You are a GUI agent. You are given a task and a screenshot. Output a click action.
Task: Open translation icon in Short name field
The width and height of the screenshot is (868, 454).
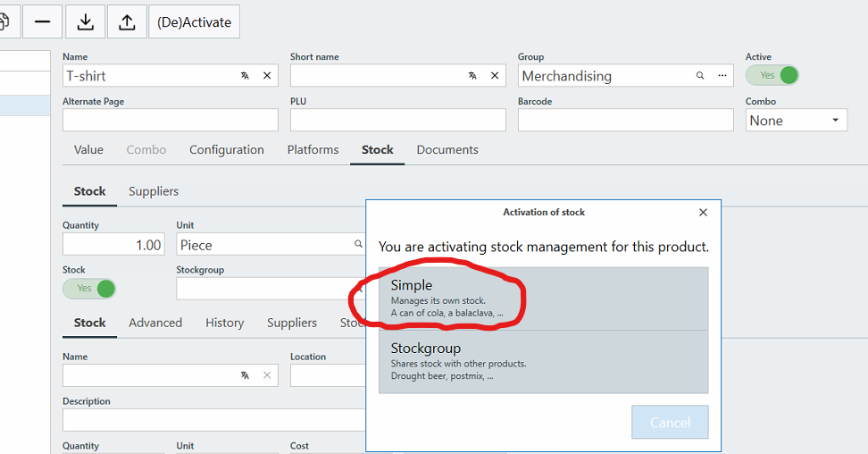tap(472, 76)
